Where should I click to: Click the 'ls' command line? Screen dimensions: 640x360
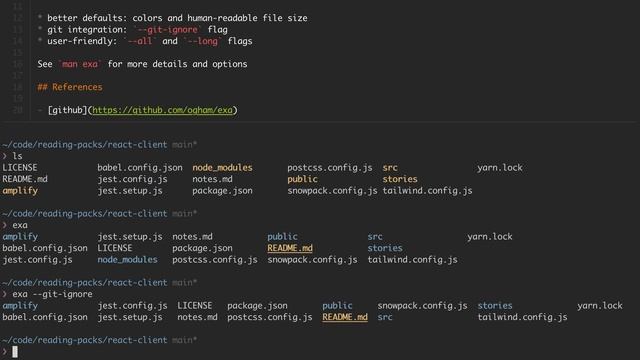click(x=13, y=156)
